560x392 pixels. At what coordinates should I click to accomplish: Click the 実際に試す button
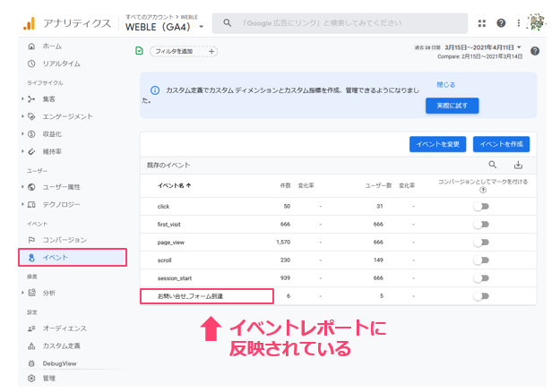pos(452,106)
